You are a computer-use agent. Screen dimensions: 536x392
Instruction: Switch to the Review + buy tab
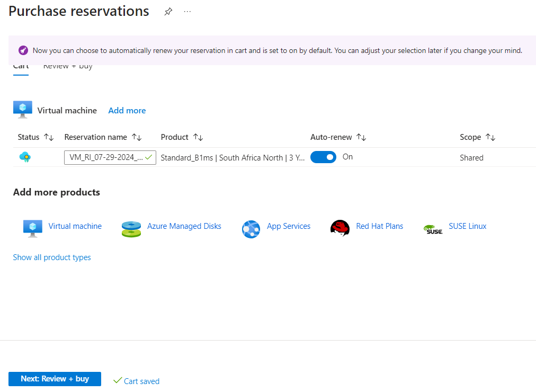point(67,66)
